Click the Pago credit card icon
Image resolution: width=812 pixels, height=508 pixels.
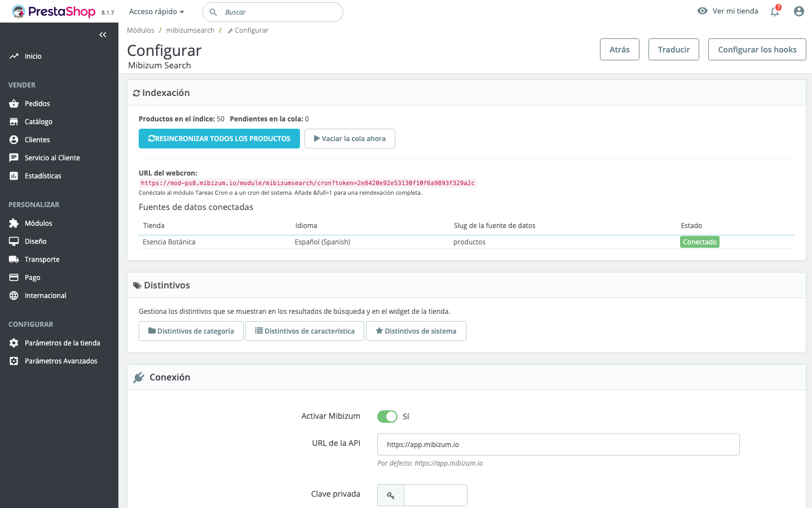[x=14, y=278]
